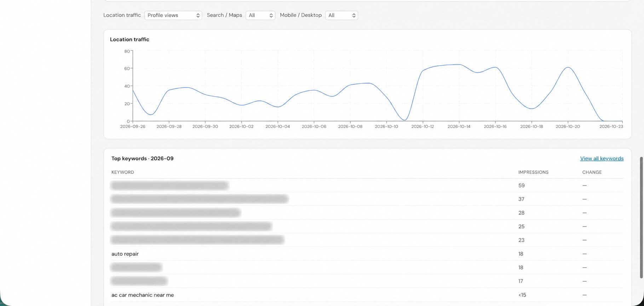644x306 pixels.
Task: Click the Mobile / Desktop filter label
Action: point(301,15)
